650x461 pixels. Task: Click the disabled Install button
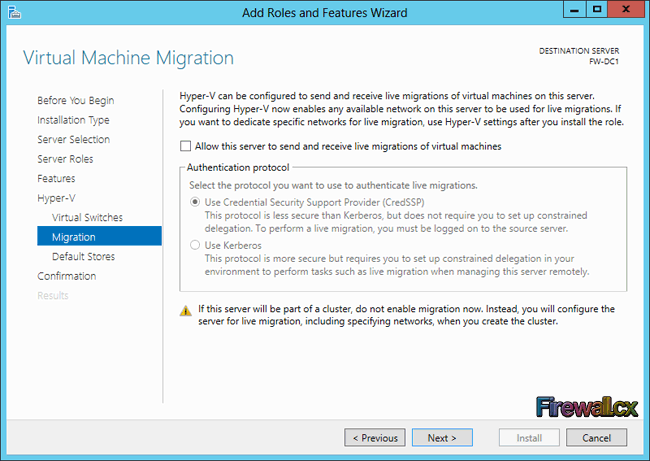click(x=529, y=438)
